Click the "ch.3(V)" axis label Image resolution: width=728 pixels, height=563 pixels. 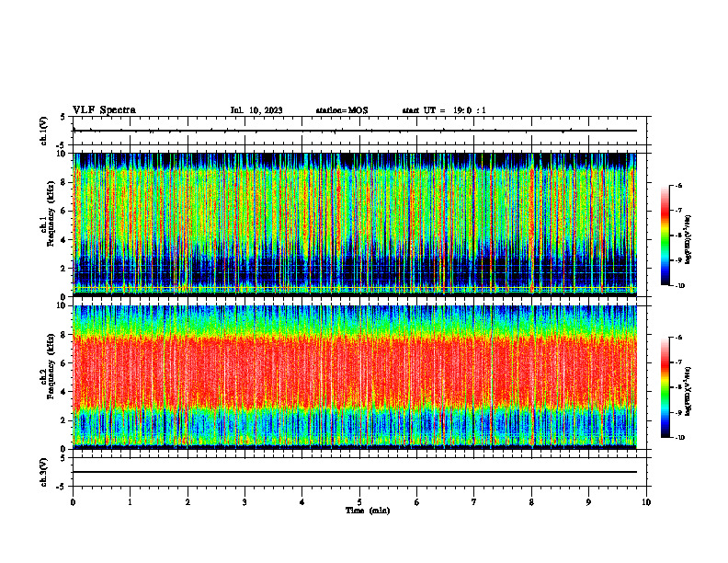tap(43, 472)
